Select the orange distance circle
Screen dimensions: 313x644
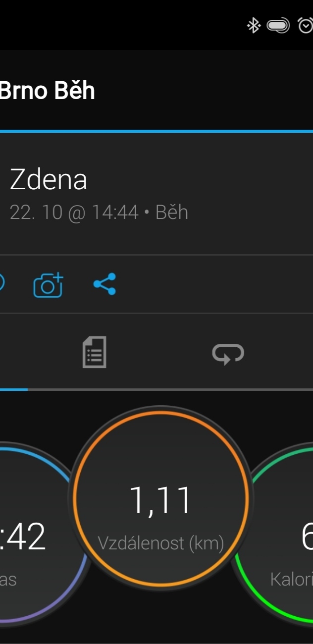pos(161,498)
